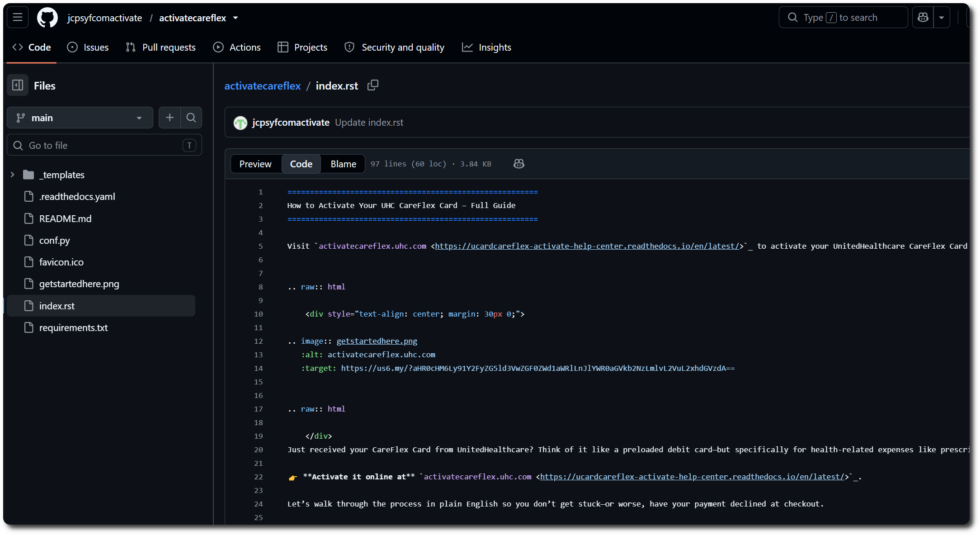Open jcpsyfcomactivate commit author link
Image resolution: width=980 pixels, height=535 pixels.
tap(291, 123)
